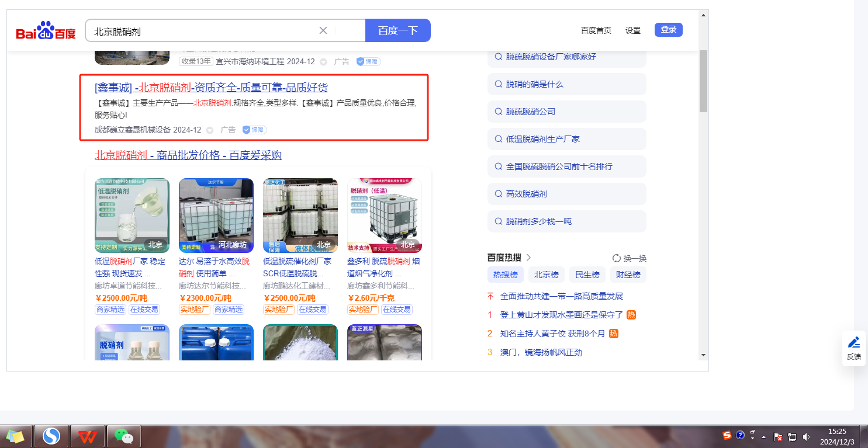Search related query 高效脱硝剂
This screenshot has width=868, height=448.
coord(567,194)
